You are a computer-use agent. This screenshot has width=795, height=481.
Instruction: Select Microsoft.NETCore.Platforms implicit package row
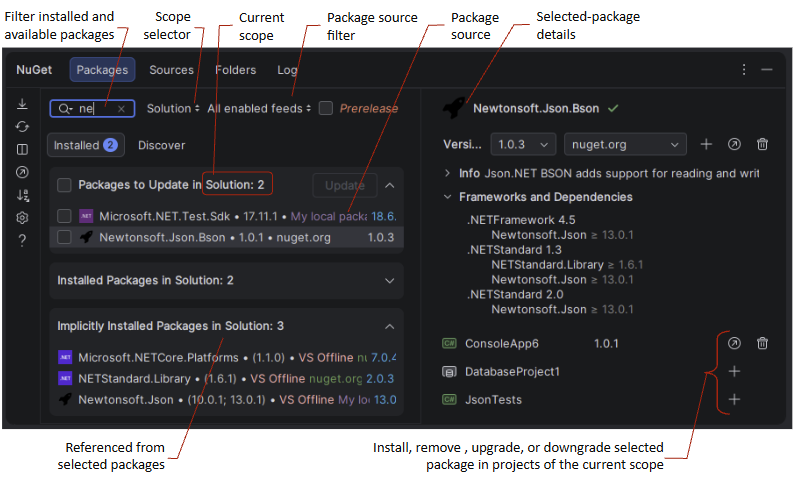pos(227,357)
